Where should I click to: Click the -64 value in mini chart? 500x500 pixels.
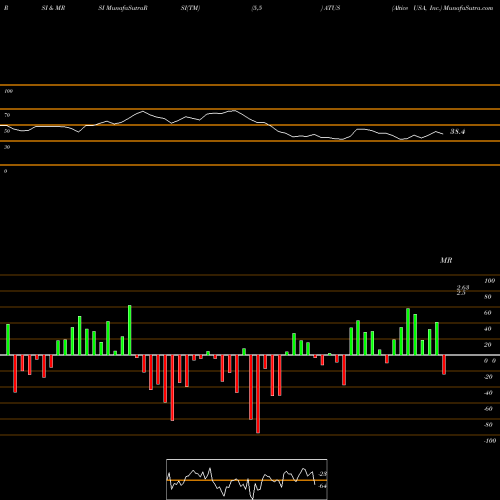323,486
